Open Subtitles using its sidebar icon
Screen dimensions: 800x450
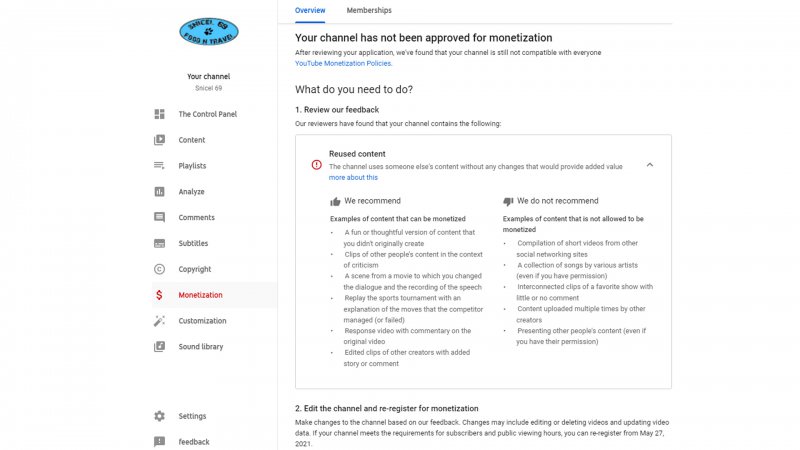tap(159, 243)
